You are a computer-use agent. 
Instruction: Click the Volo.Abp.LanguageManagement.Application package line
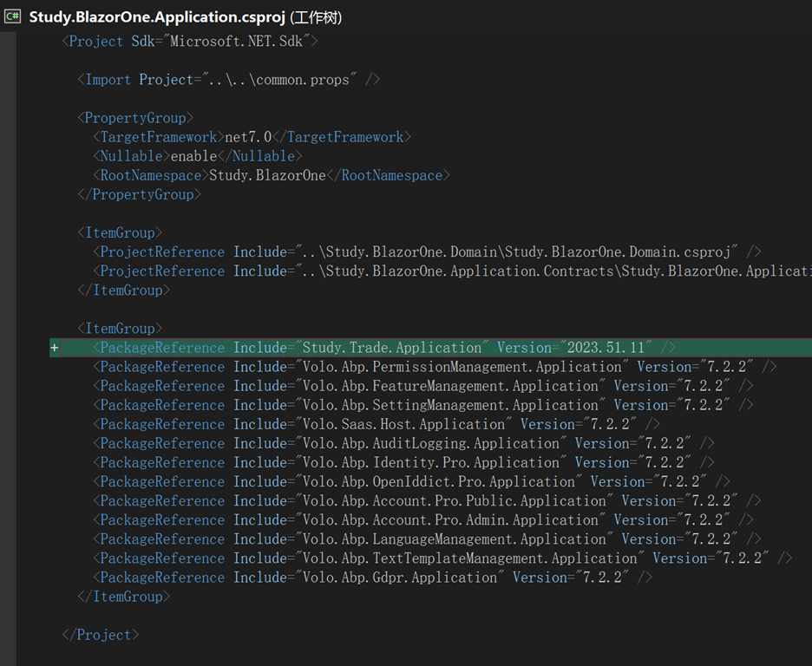427,539
